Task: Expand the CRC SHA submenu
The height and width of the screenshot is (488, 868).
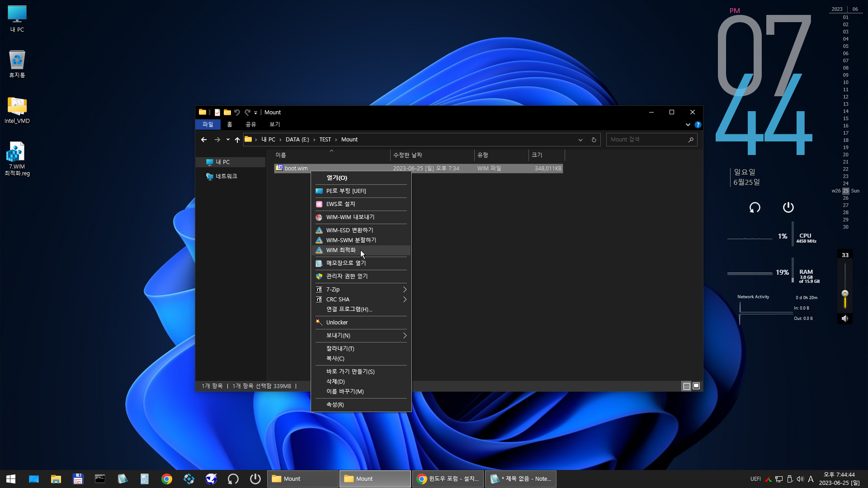Action: pos(361,300)
